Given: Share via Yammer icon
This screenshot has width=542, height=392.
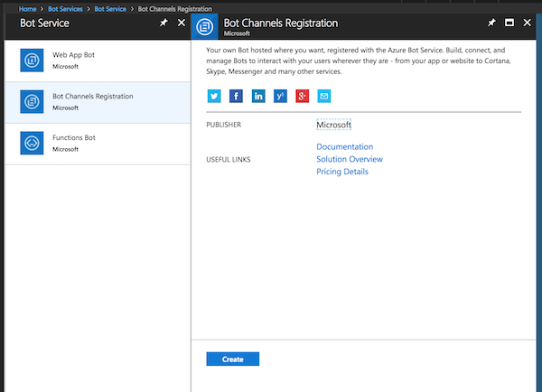Looking at the screenshot, I should tap(280, 96).
